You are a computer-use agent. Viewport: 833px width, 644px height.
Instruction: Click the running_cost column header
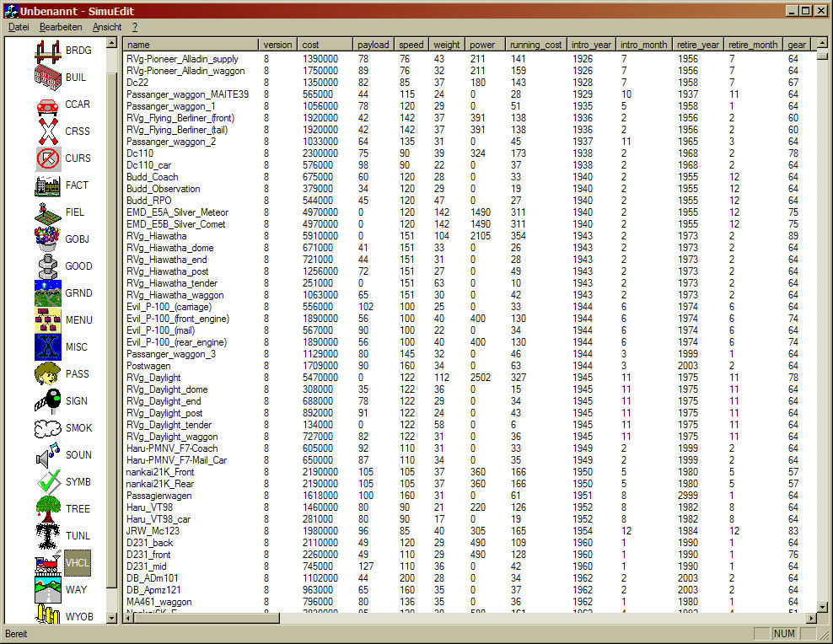(535, 45)
